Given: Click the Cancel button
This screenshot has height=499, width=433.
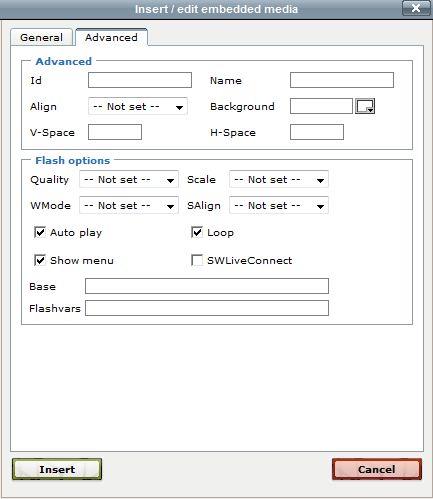Looking at the screenshot, I should 377,469.
